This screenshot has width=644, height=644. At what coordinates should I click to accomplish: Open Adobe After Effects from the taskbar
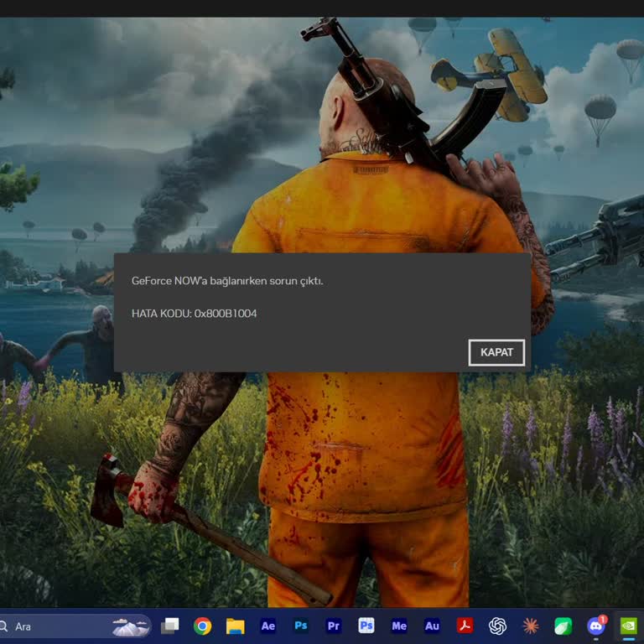click(x=267, y=626)
